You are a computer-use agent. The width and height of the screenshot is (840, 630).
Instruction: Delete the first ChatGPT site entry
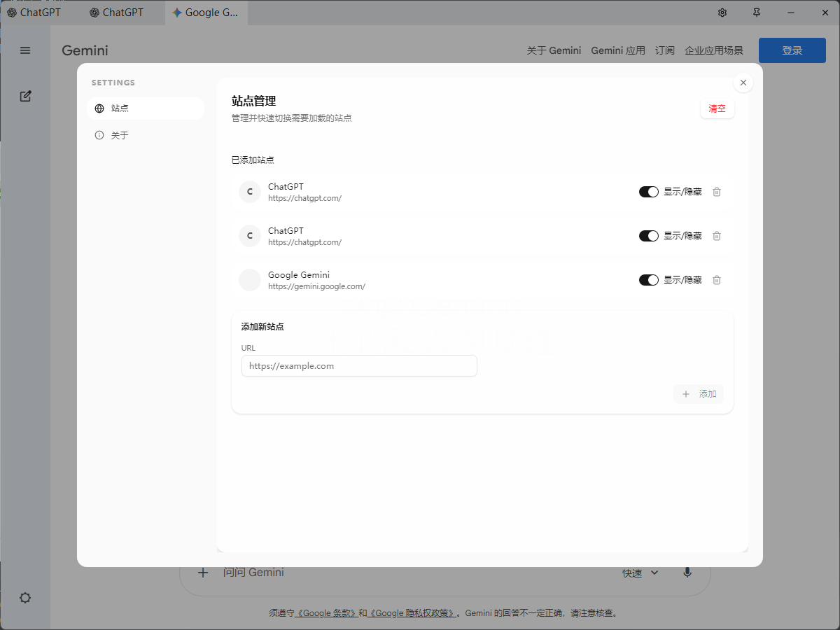pyautogui.click(x=717, y=192)
